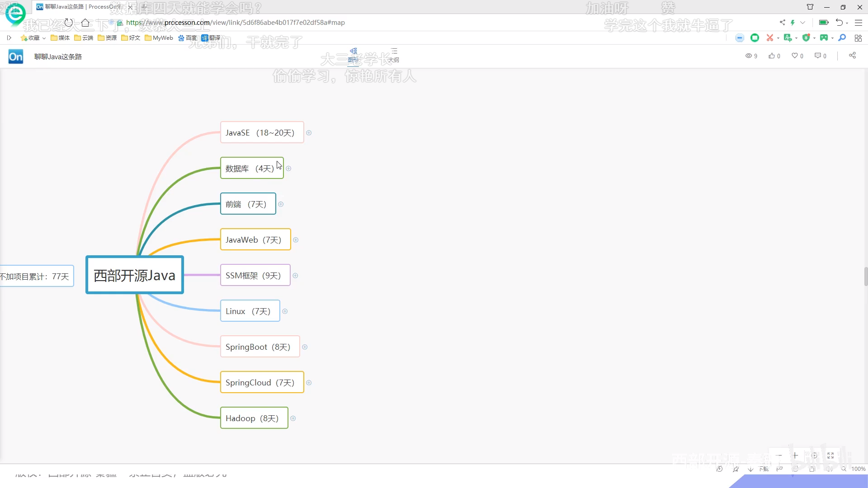Viewport: 868px width, 488px height.
Task: Zoom out with the minus button
Action: tap(779, 455)
